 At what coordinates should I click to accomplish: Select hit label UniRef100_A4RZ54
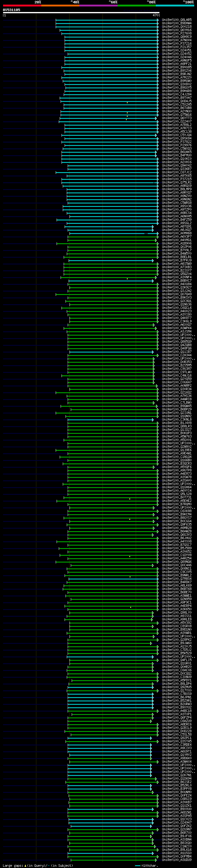176,558
